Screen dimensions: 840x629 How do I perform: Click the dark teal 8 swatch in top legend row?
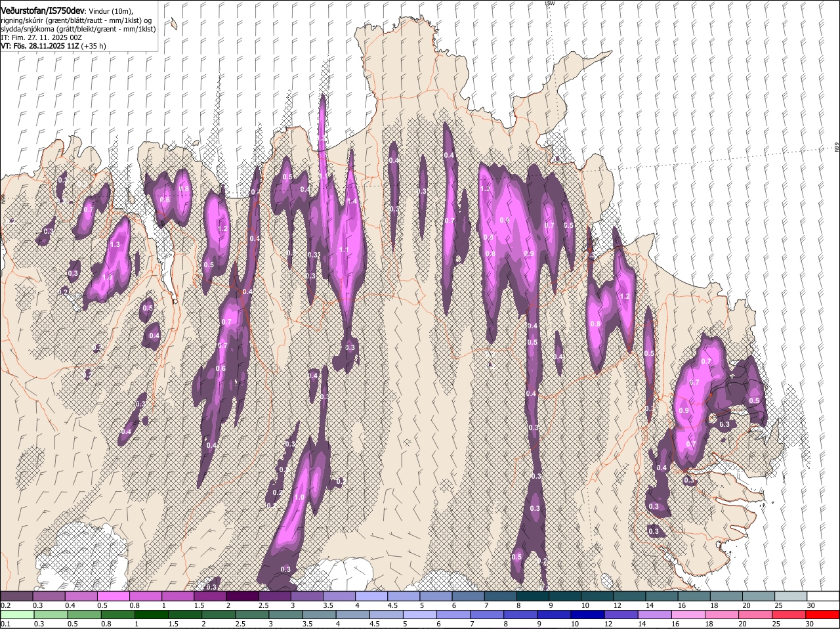[532, 596]
